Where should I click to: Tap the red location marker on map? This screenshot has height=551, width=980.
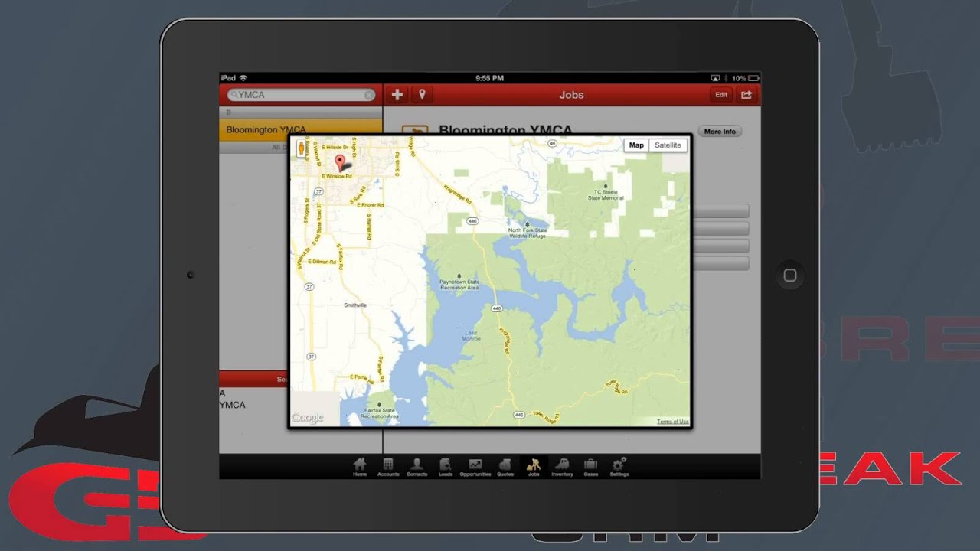[x=341, y=162]
